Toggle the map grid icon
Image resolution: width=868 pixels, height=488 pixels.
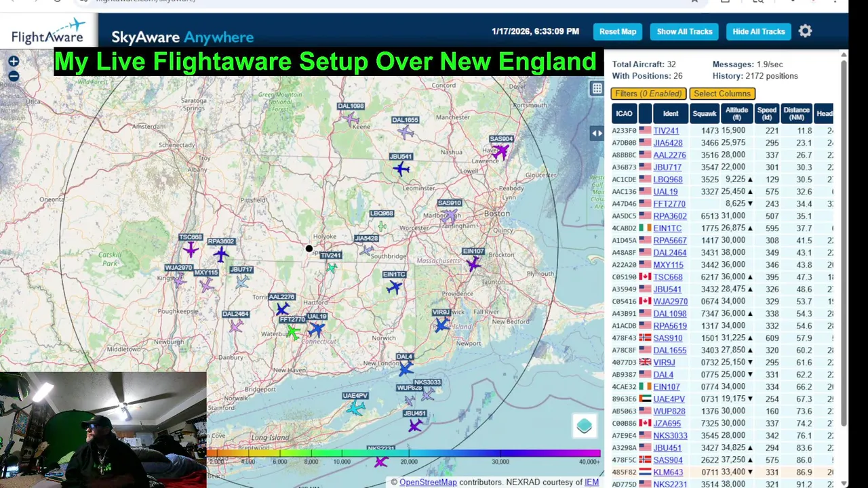597,88
